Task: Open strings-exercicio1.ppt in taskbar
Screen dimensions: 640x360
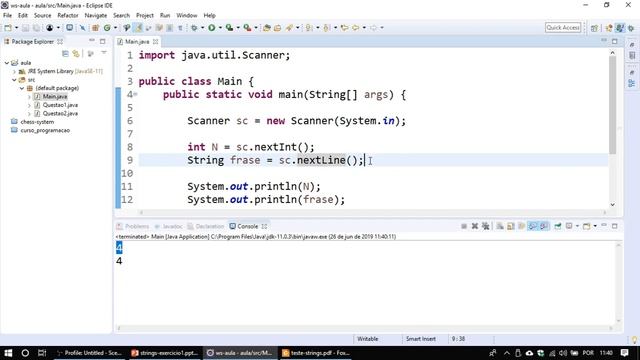Action: coord(165,353)
